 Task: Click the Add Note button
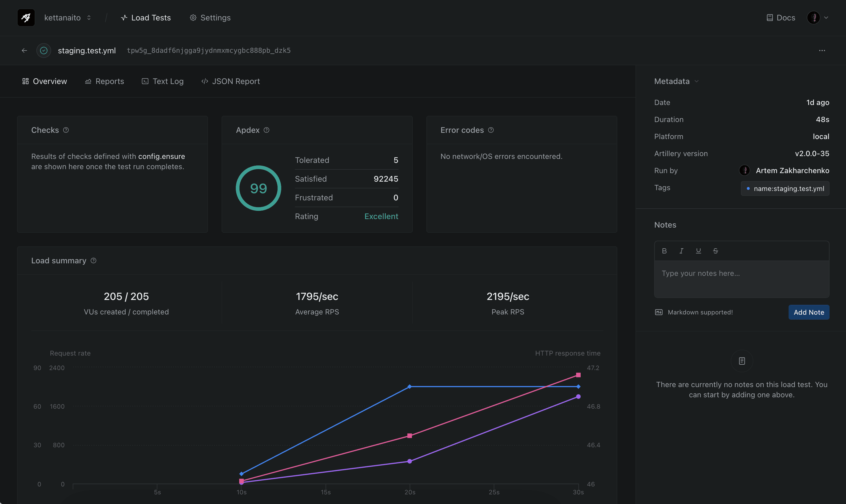point(809,312)
